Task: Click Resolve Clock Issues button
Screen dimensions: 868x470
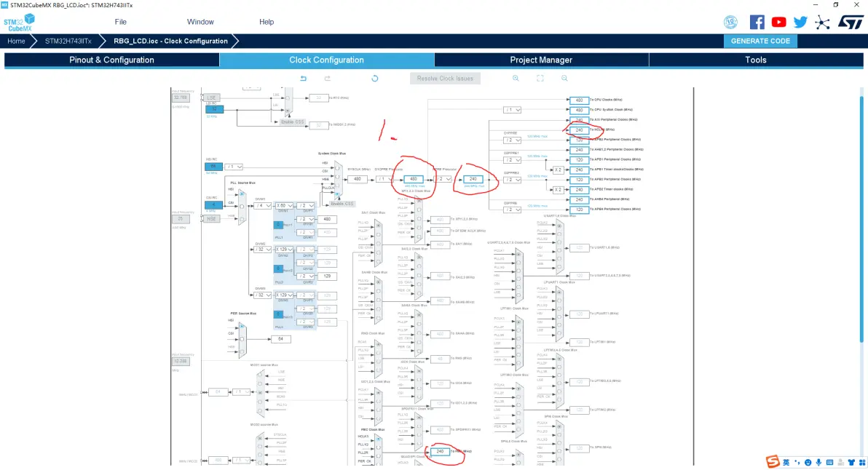Action: click(445, 79)
